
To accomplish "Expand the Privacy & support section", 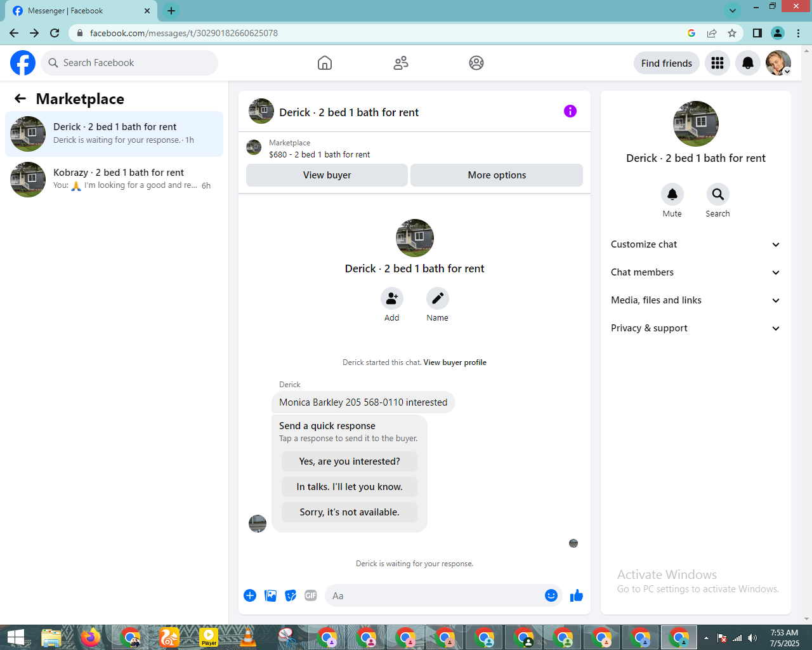I will [x=695, y=328].
